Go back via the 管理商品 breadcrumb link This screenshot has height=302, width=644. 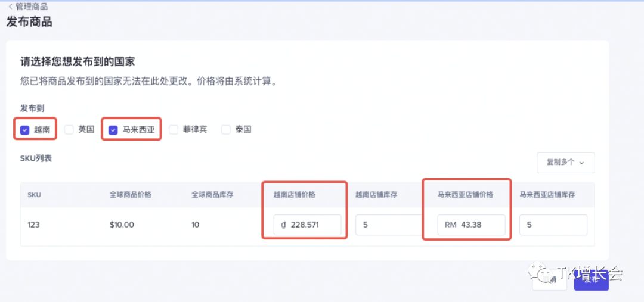[32, 7]
